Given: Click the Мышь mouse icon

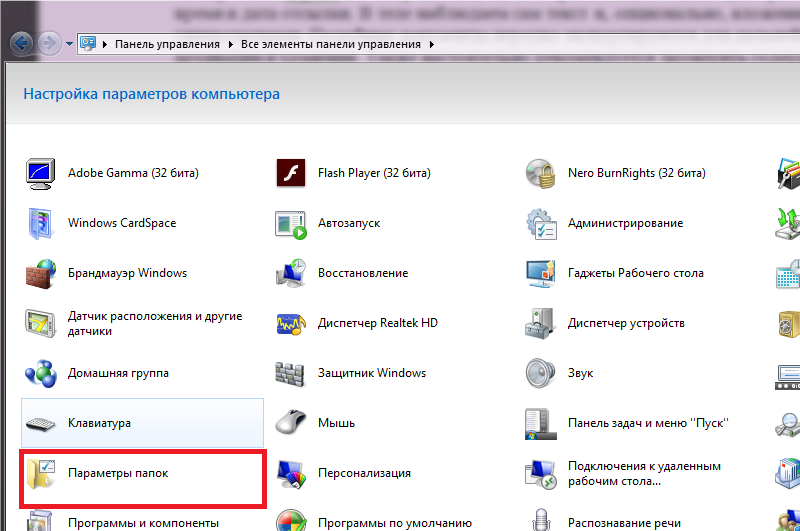Looking at the screenshot, I should (290, 422).
